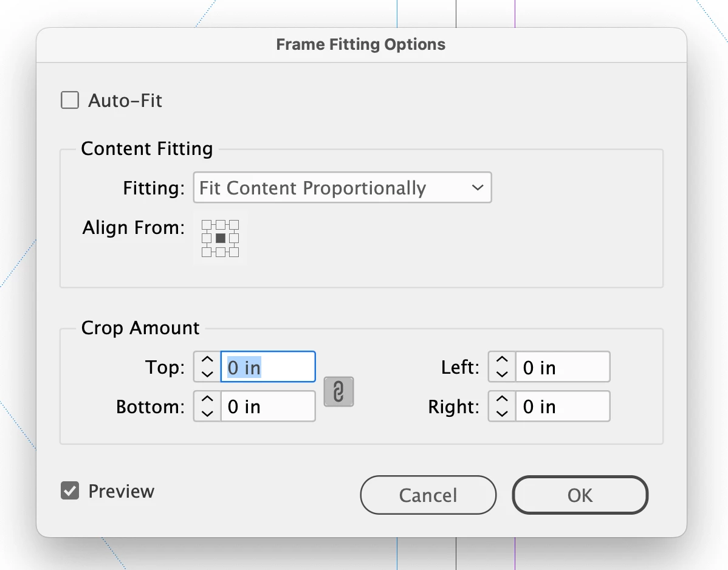Increase the Top crop amount
Viewport: 728px width, 570px height.
point(207,361)
